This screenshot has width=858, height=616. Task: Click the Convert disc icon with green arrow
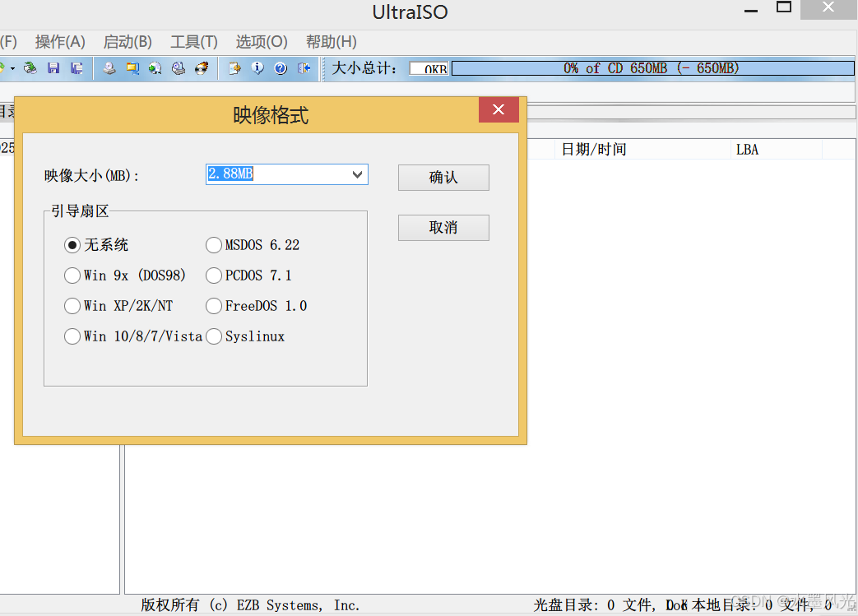coord(155,67)
